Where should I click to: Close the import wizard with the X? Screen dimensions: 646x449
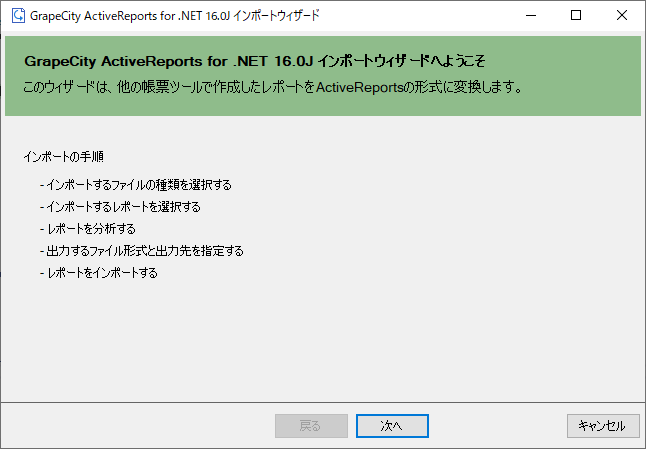pos(622,16)
